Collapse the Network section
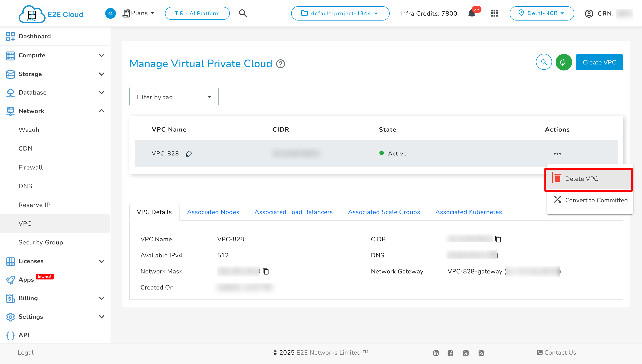The height and width of the screenshot is (364, 642). pyautogui.click(x=55, y=111)
